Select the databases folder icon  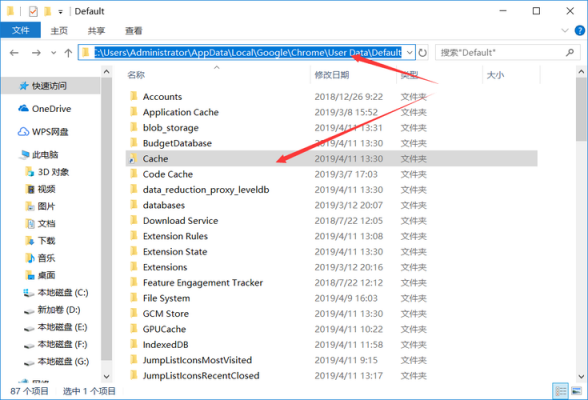[x=134, y=205]
